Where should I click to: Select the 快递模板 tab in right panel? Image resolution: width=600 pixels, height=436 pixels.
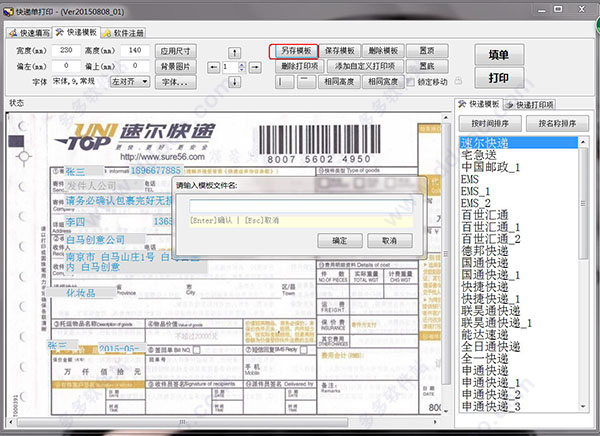click(479, 104)
